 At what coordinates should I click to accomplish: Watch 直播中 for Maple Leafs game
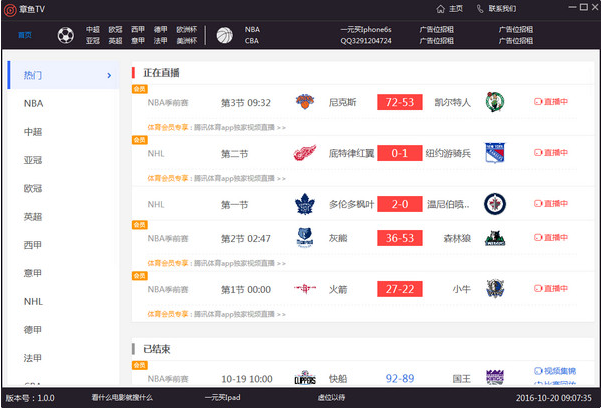[x=551, y=204]
